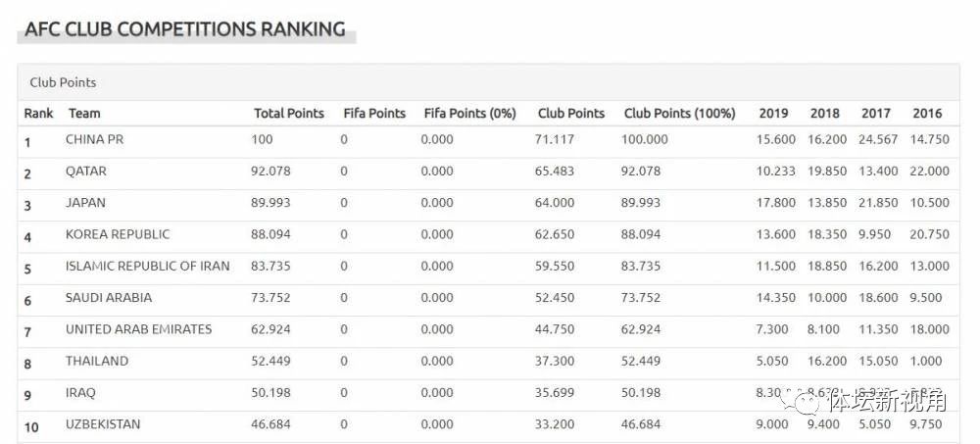The height and width of the screenshot is (444, 980).
Task: Click the Club Points (100%) header
Action: click(679, 113)
